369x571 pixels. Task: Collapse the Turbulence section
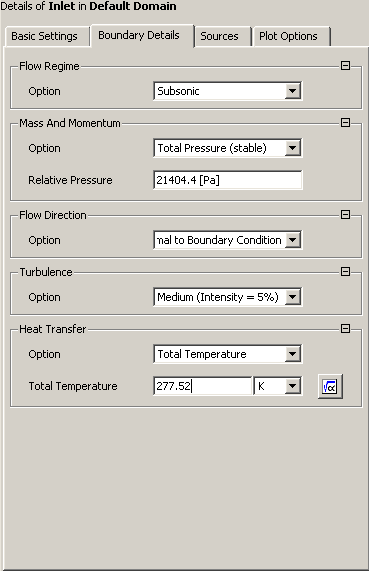click(x=345, y=272)
